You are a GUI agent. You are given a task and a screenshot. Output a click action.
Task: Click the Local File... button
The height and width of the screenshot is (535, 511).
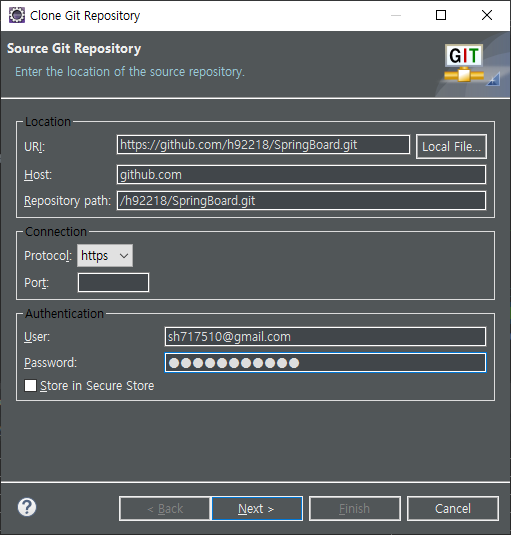tap(451, 146)
